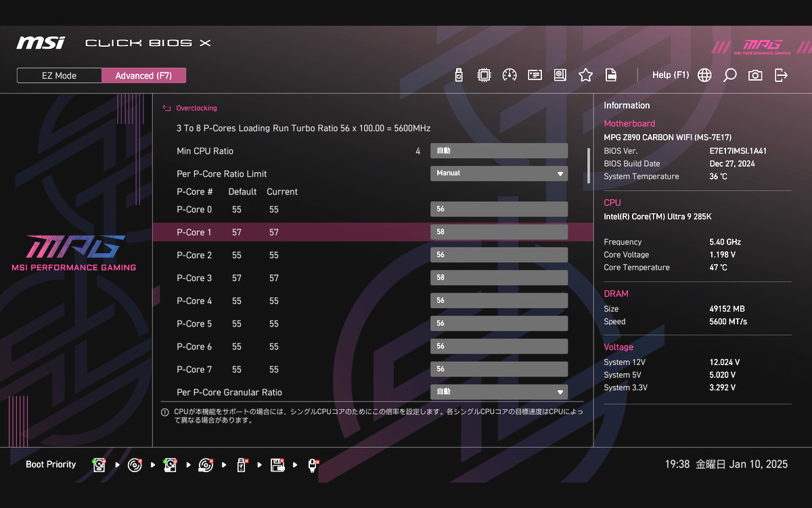Select first hard disk boot priority icon
Screen dimensions: 812x508
click(x=99, y=465)
